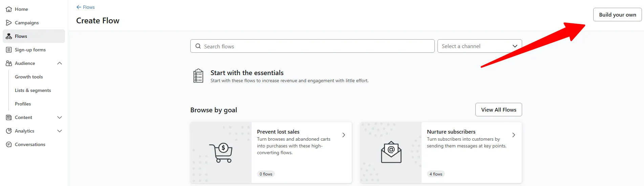Open the Select a channel dropdown
The image size is (644, 186).
pos(479,46)
